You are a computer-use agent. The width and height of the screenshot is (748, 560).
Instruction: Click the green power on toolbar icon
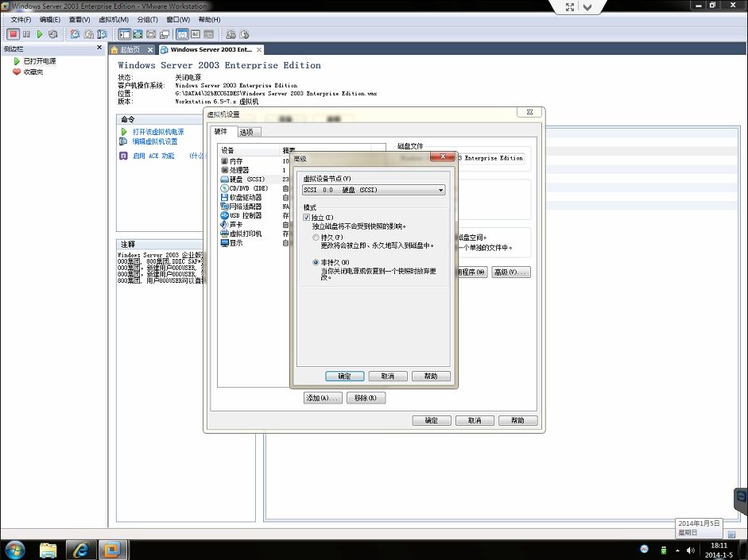tap(40, 34)
